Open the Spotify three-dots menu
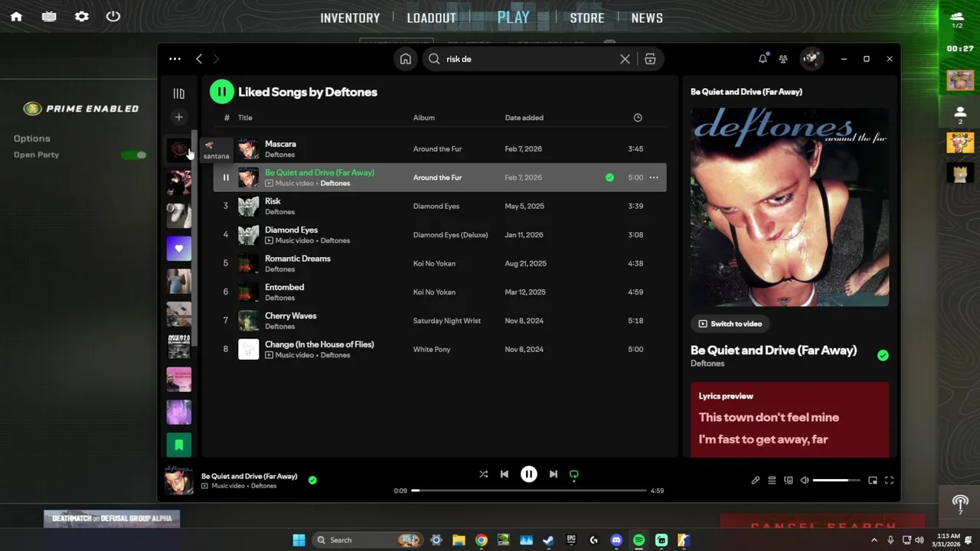This screenshot has width=980, height=551. tap(175, 59)
